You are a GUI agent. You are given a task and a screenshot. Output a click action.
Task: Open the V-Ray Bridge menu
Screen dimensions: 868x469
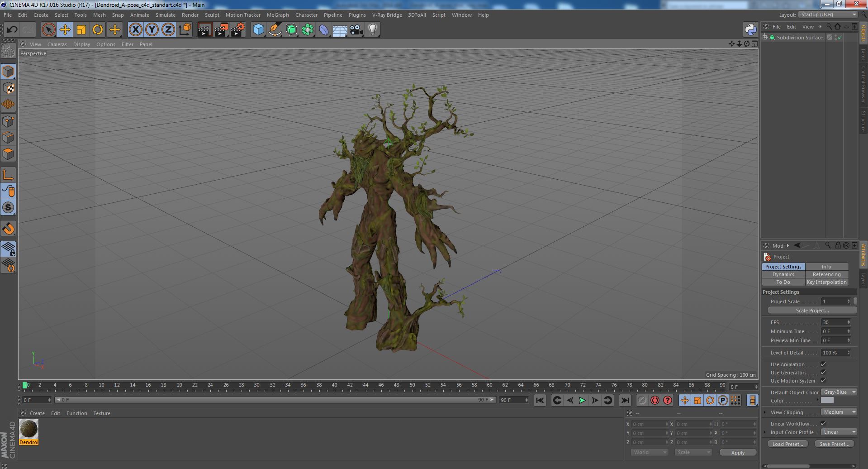tap(387, 15)
